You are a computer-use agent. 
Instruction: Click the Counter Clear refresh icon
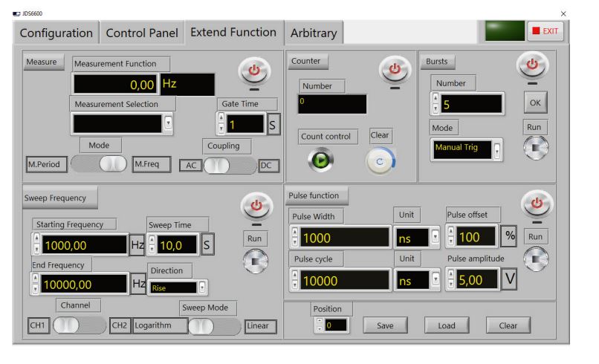coord(380,160)
